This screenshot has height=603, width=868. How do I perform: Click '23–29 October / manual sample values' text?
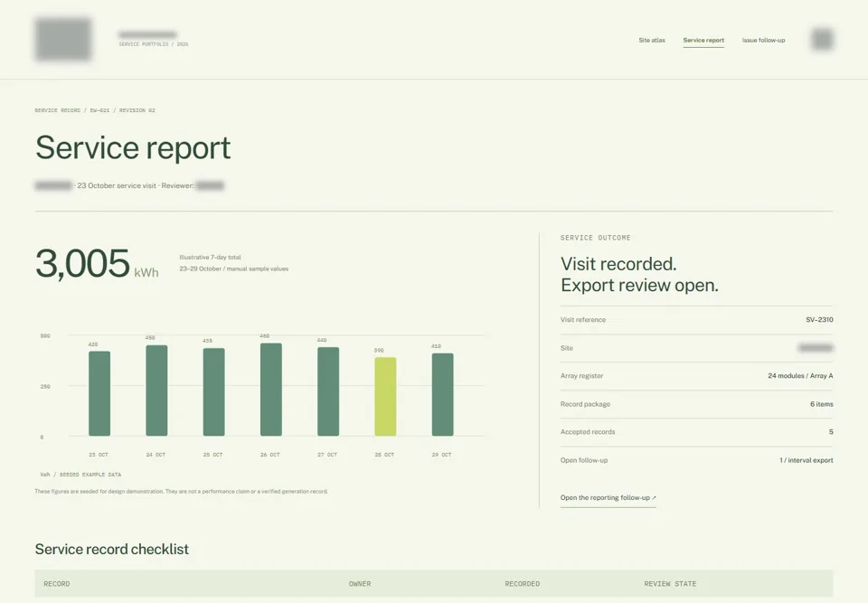233,269
